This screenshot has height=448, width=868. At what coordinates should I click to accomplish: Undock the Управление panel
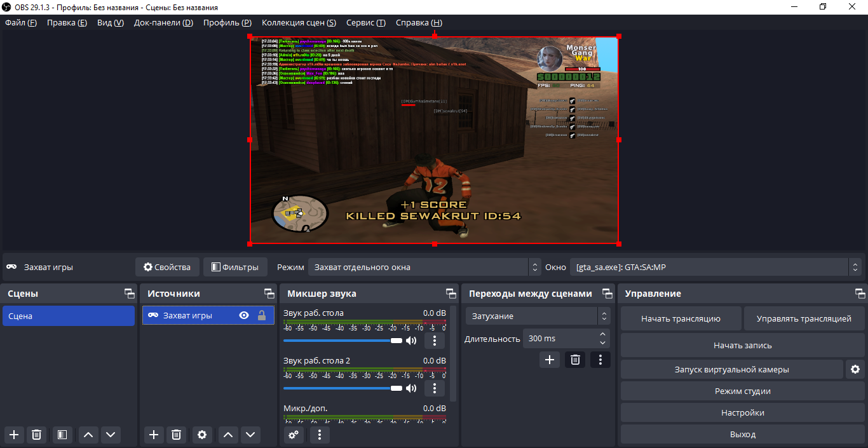(x=860, y=294)
